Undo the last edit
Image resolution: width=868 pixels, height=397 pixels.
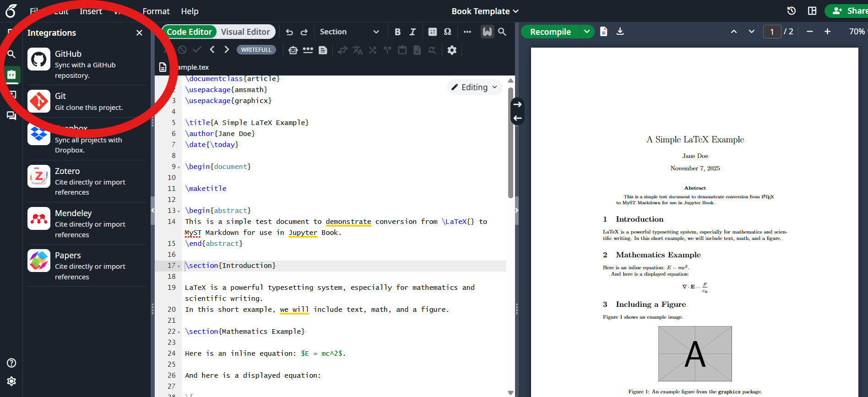pyautogui.click(x=289, y=32)
